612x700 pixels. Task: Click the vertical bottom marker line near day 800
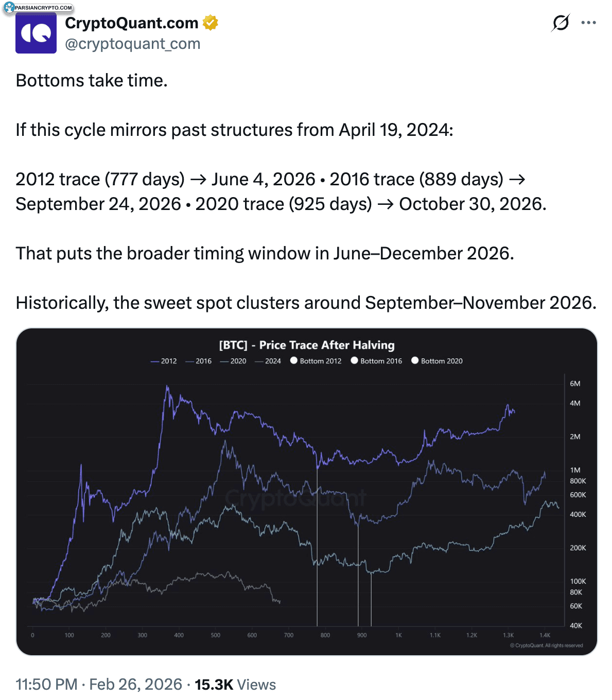(317, 566)
